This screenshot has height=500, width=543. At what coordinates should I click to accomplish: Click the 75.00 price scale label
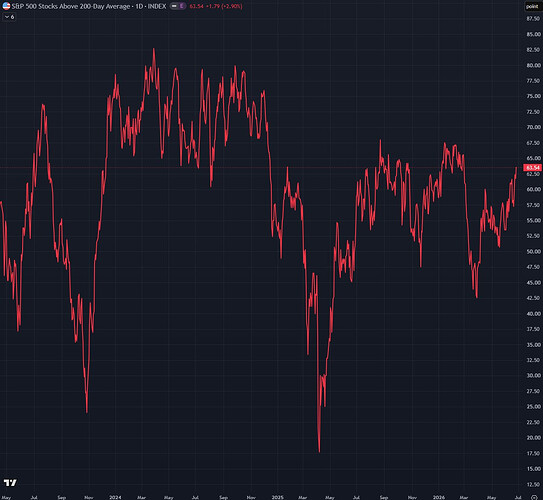coord(533,96)
